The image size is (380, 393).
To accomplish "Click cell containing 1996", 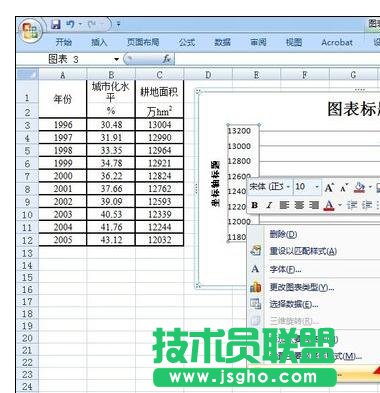I will 63,125.
